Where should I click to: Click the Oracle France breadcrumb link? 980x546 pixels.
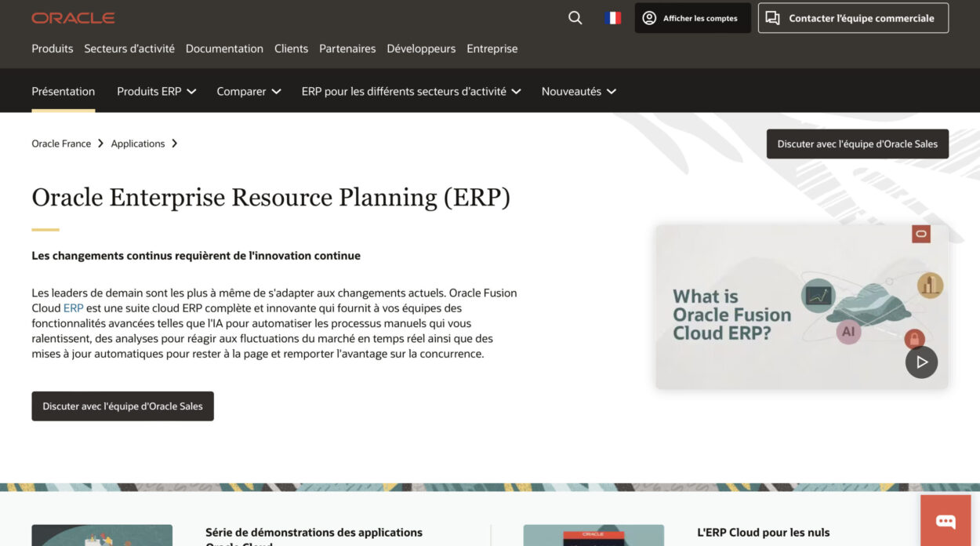click(61, 144)
